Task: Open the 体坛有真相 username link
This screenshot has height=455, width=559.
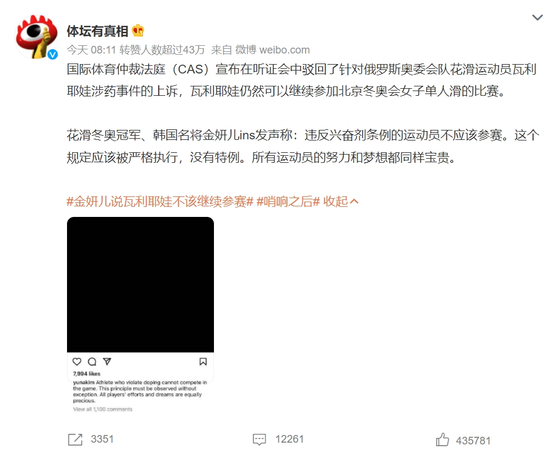Action: [x=97, y=31]
